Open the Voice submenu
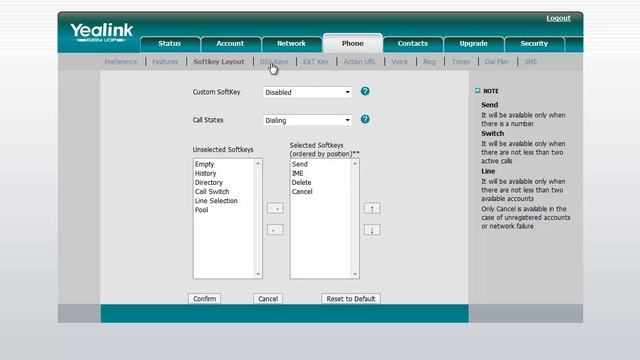 400,62
